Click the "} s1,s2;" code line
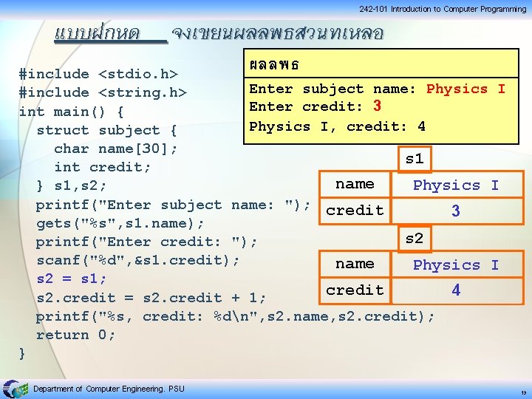The width and height of the screenshot is (532, 399). [x=72, y=186]
